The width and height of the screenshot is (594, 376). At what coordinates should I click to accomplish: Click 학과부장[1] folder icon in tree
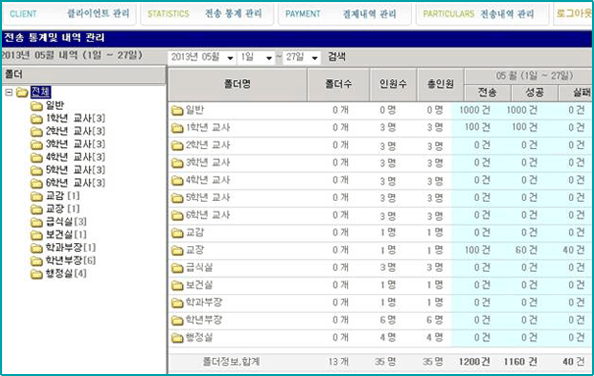tap(36, 248)
